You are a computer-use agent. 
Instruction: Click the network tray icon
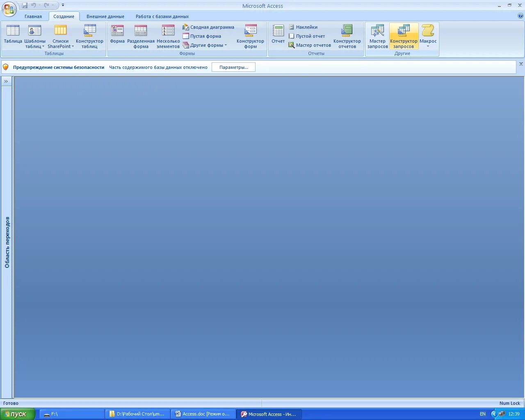point(502,414)
